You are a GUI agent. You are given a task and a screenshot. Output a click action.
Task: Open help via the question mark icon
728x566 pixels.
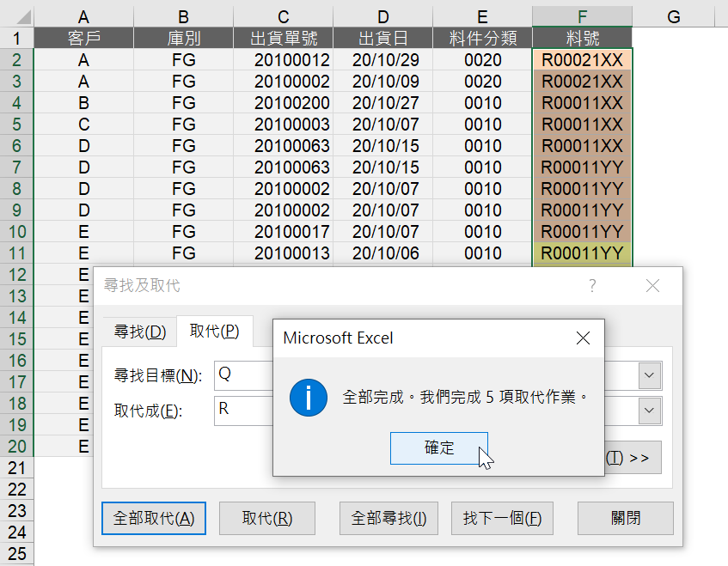coord(592,286)
